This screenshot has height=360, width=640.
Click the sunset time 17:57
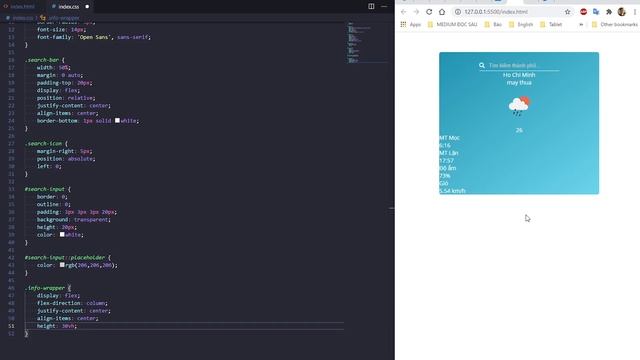click(x=446, y=160)
